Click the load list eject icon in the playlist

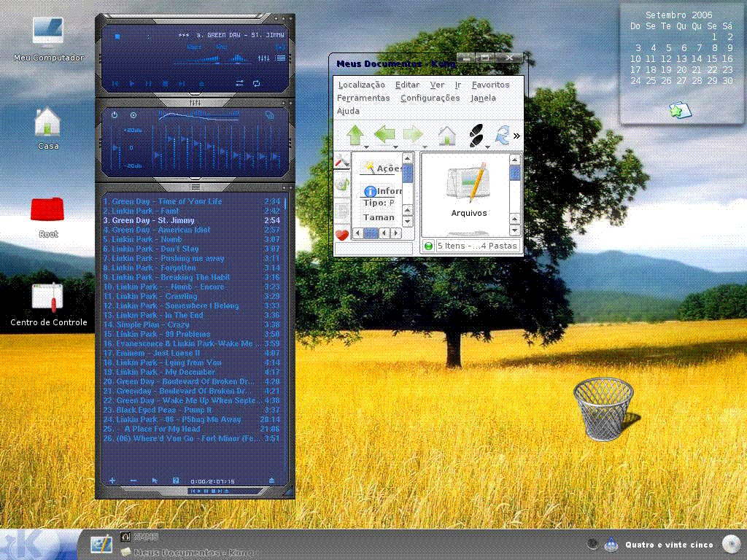tap(271, 481)
